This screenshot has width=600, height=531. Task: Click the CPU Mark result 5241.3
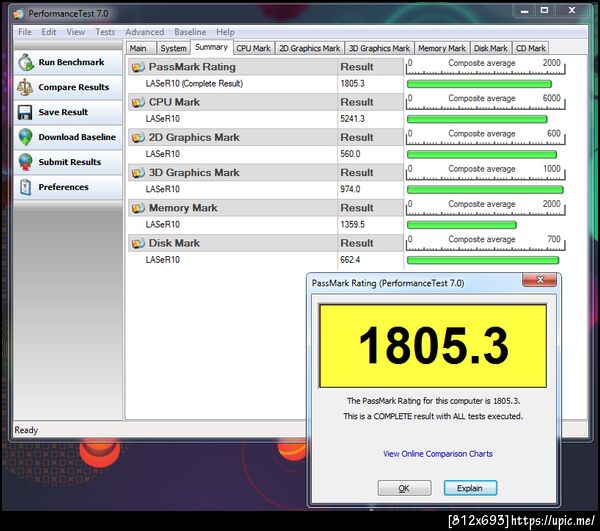click(352, 119)
